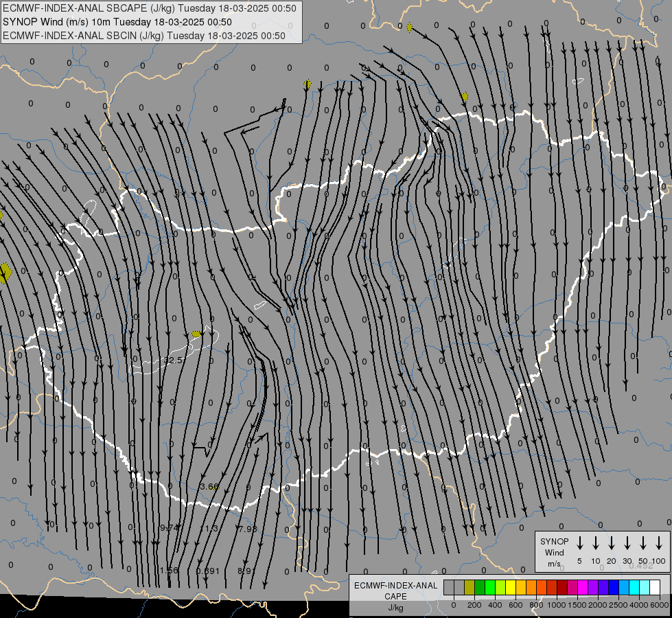Click the 'SYNOP Wind m/s' legend label
Screen dimensions: 672x618
[x=554, y=552]
